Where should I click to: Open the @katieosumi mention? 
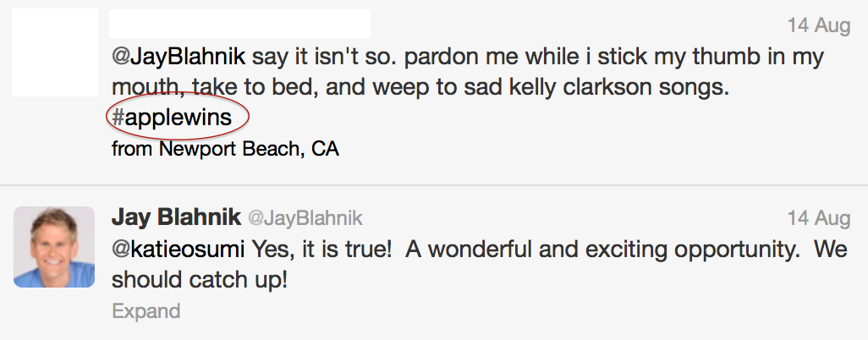tap(178, 250)
